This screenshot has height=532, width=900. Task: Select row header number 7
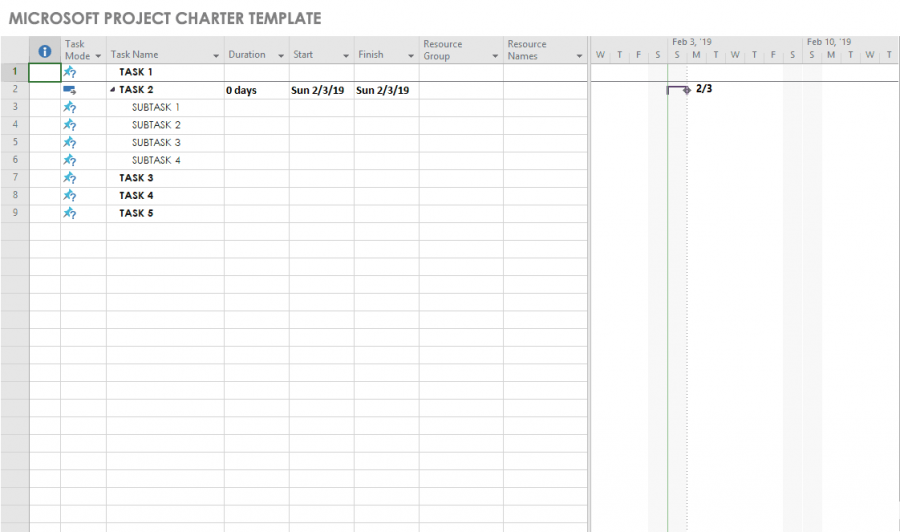(15, 177)
